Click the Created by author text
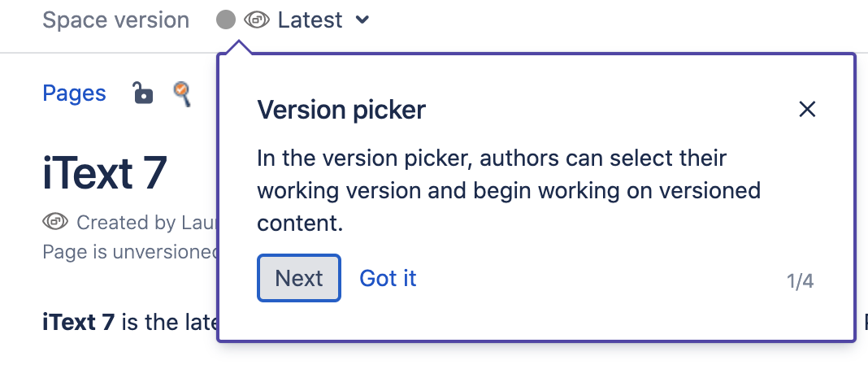868x382 pixels. point(146,223)
